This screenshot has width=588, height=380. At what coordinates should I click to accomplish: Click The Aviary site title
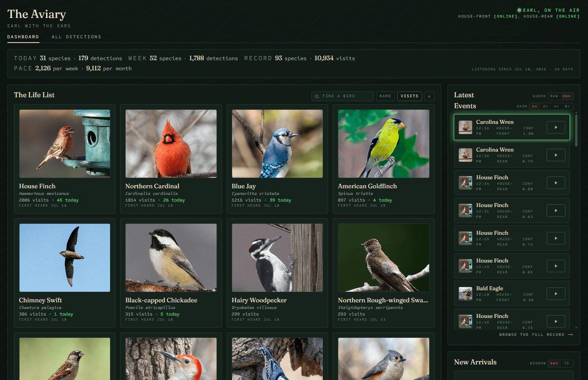[x=37, y=14]
